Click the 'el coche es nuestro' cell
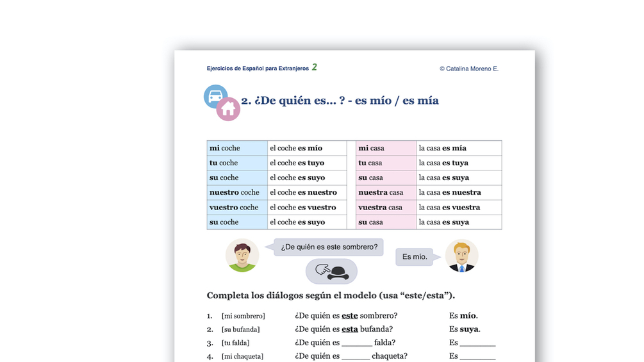 coord(307,192)
